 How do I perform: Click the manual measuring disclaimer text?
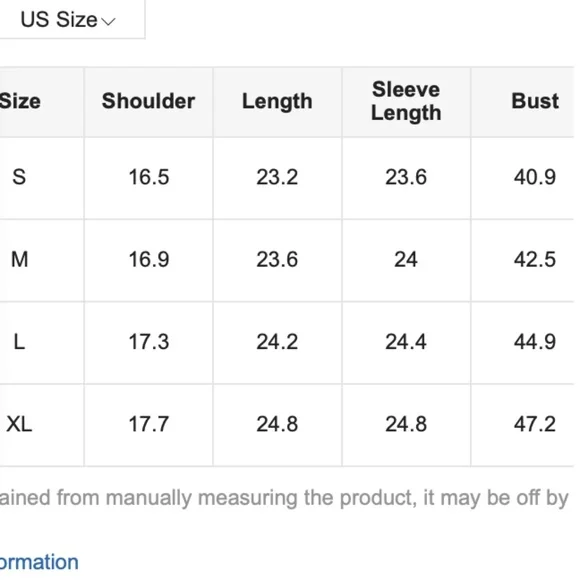284,498
